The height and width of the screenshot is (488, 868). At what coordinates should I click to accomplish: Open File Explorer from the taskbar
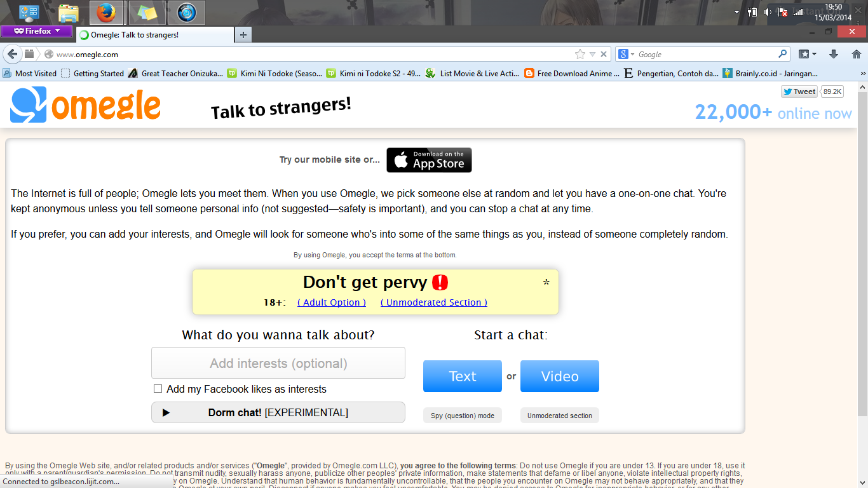click(x=68, y=12)
